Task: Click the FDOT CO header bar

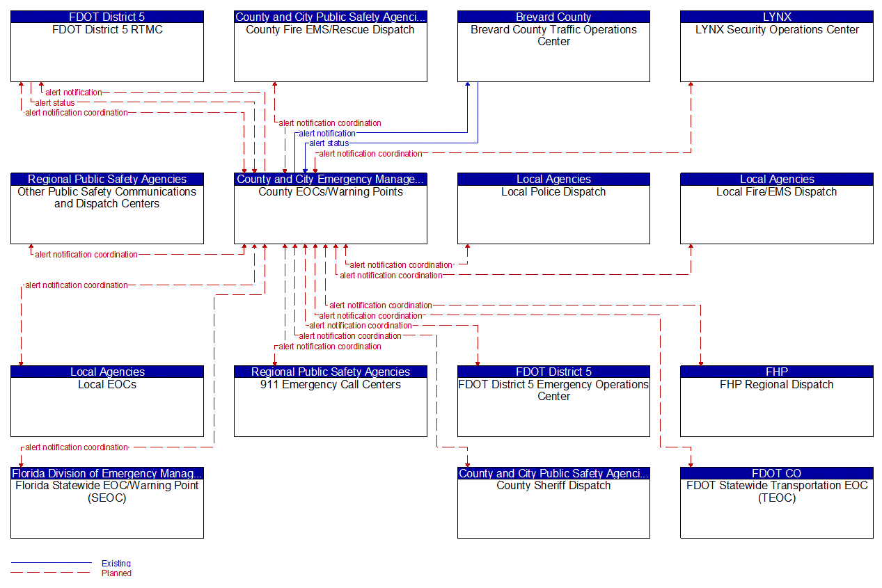Action: pos(777,474)
